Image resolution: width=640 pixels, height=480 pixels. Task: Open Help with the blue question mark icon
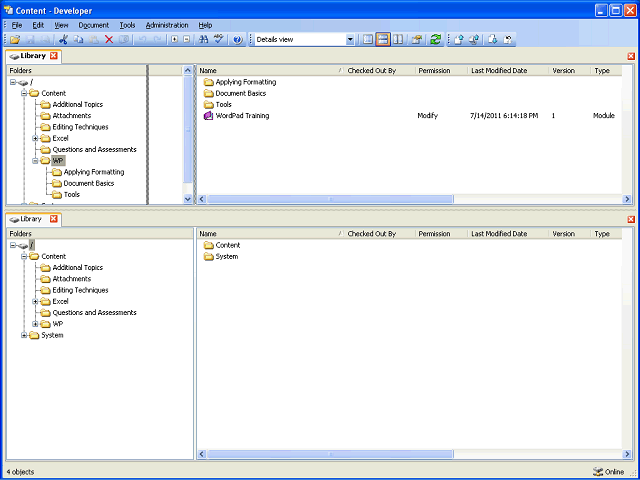tap(238, 40)
